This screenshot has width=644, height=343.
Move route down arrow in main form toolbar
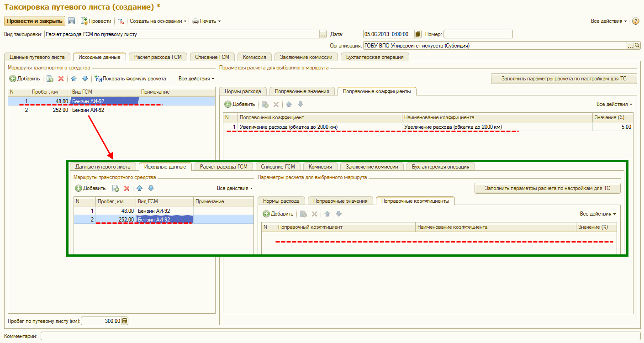84,79
